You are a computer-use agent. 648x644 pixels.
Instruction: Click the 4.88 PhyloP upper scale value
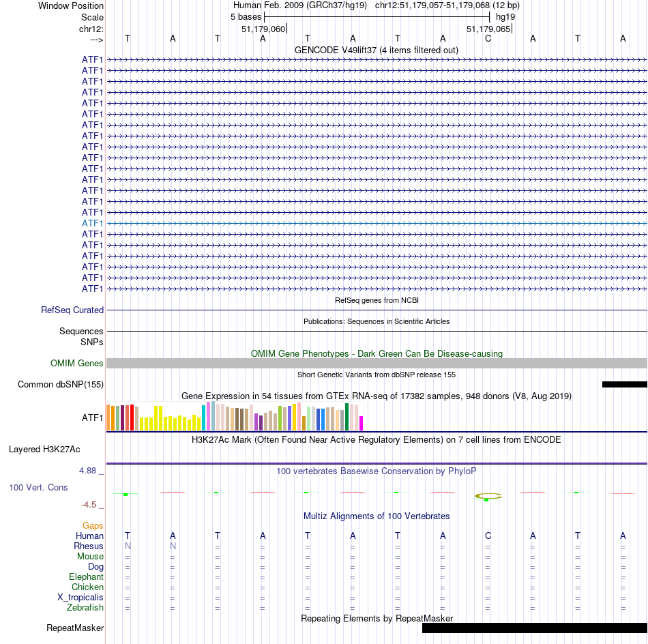(x=87, y=471)
